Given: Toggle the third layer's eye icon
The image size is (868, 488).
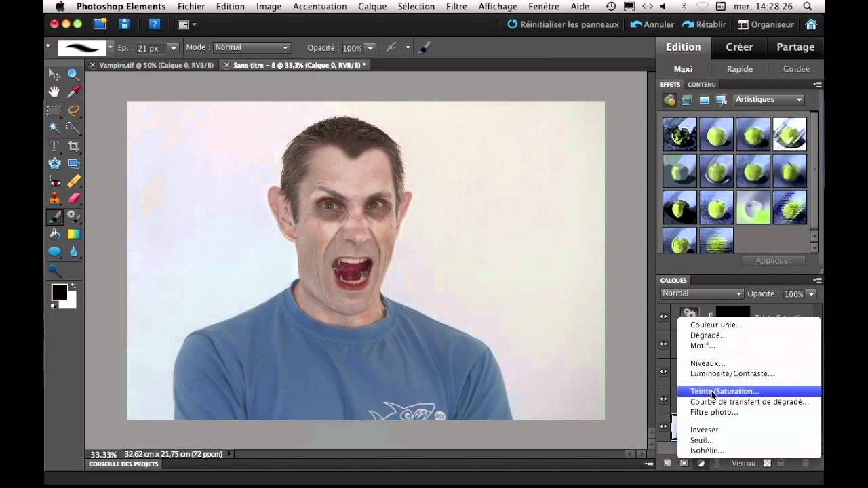Looking at the screenshot, I should tap(664, 371).
